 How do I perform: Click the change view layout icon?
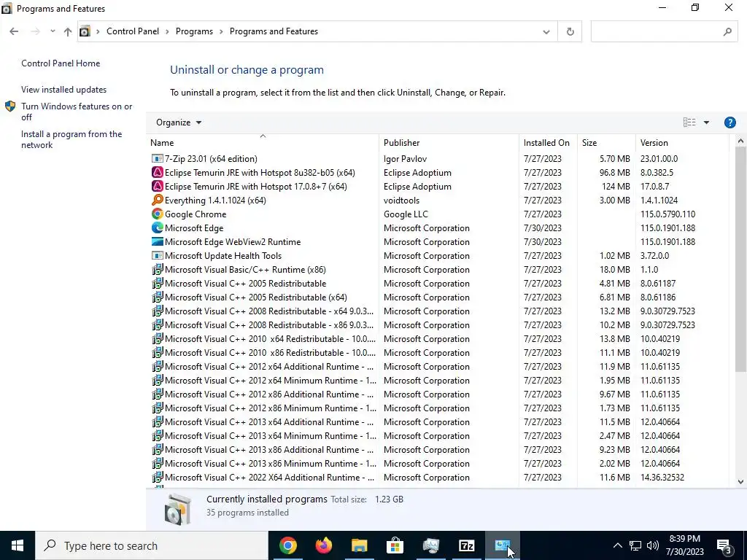point(689,122)
